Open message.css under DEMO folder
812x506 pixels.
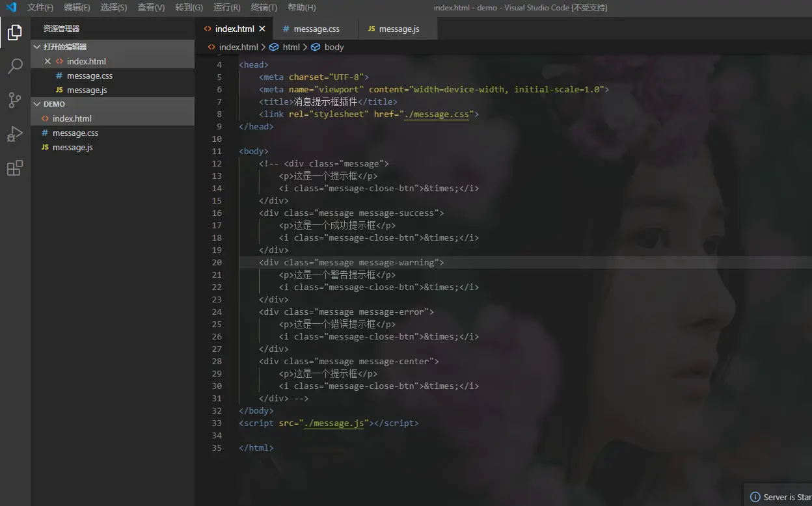click(x=113, y=133)
